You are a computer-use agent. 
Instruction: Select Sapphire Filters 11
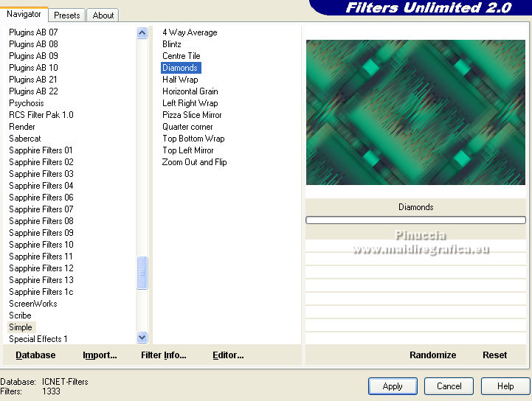pyautogui.click(x=41, y=257)
